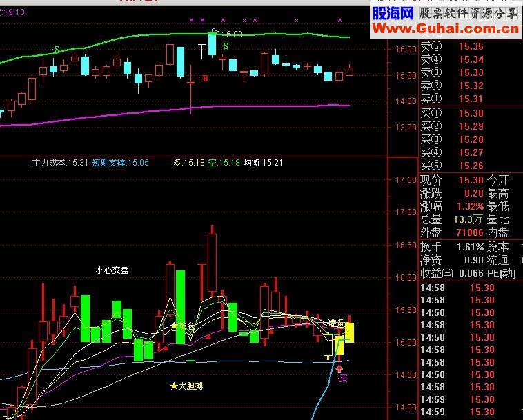Select the 多:15.18 indicator value
This screenshot has width=523, height=420.
click(189, 163)
